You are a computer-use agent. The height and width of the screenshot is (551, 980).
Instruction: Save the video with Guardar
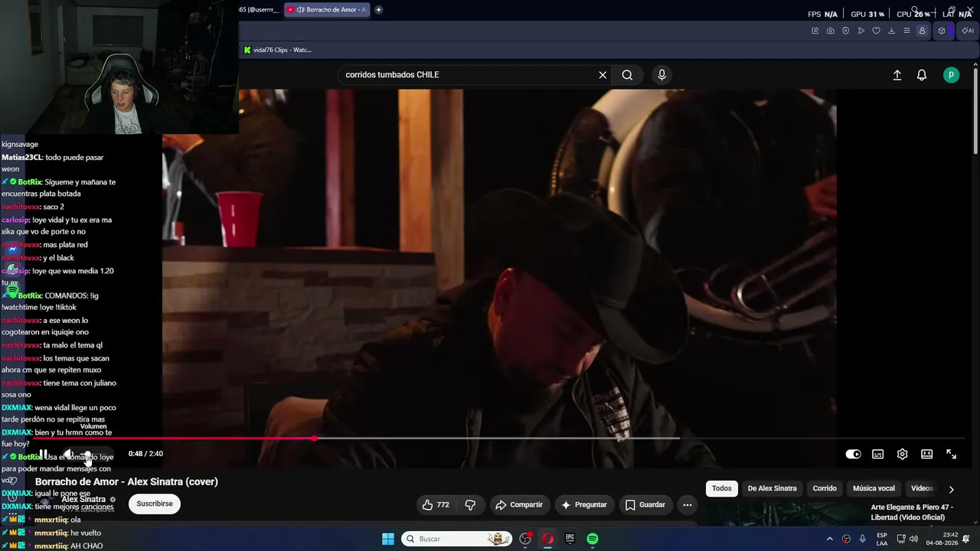coord(645,505)
